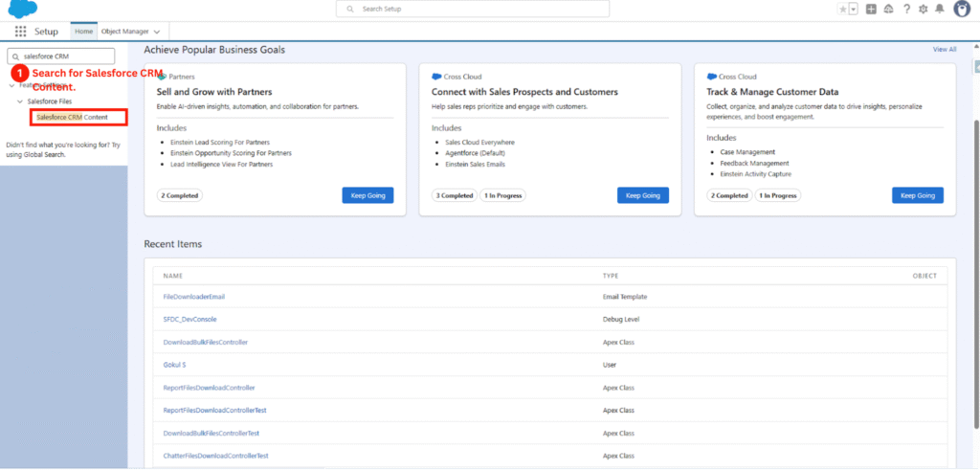Open the Object Manager tab
This screenshot has height=471, width=980.
pos(125,32)
